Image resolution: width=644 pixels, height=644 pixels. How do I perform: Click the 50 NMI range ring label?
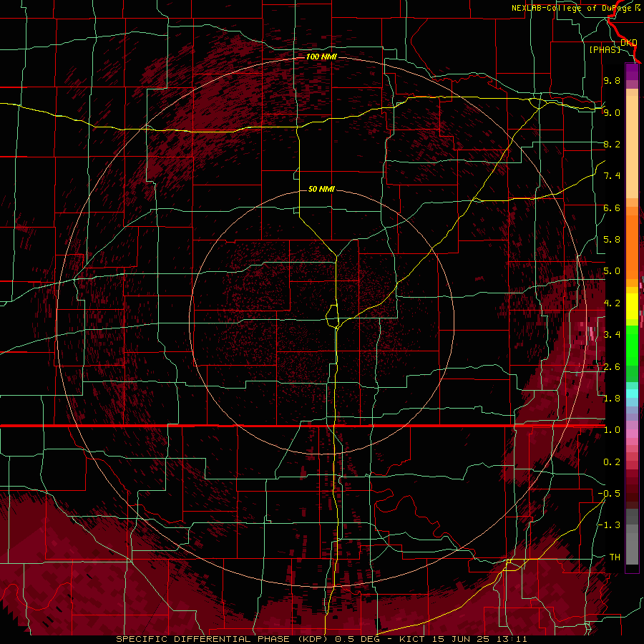pyautogui.click(x=321, y=189)
